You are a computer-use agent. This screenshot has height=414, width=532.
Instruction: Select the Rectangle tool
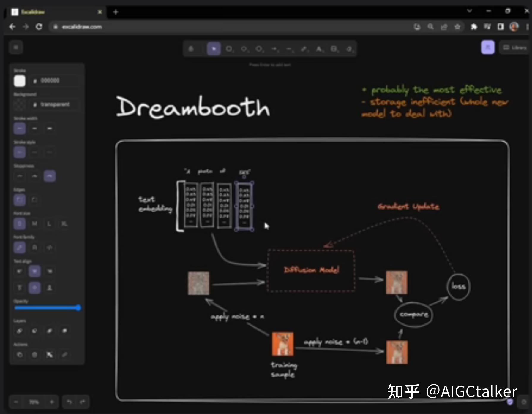click(229, 49)
